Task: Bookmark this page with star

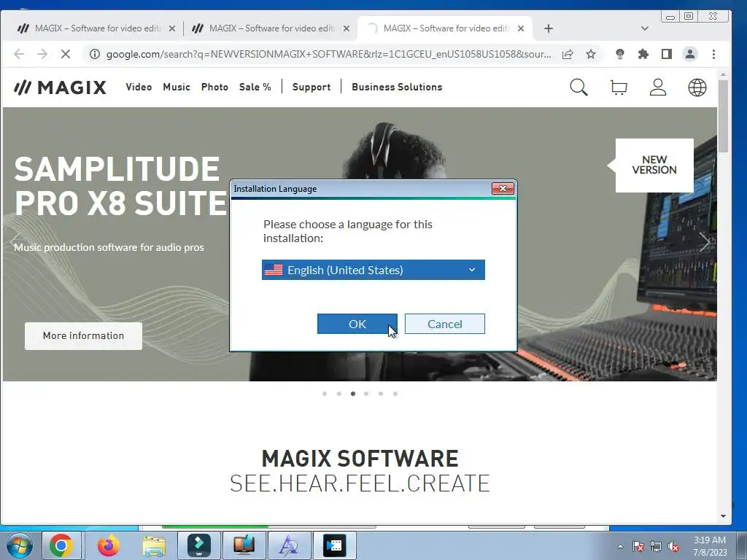Action: (591, 54)
